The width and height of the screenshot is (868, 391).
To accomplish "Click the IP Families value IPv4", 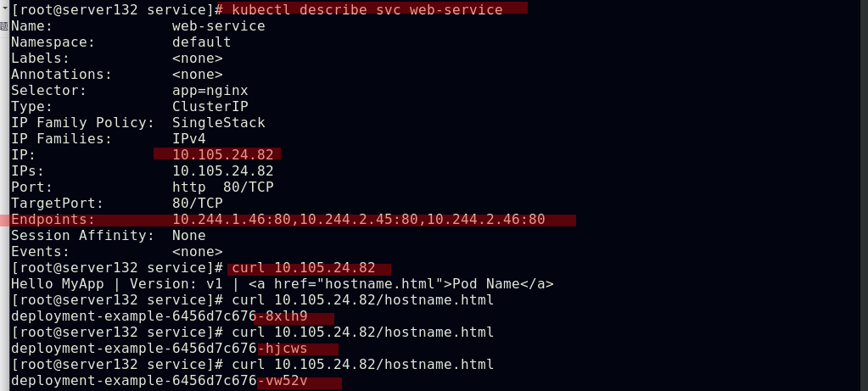I will pos(188,138).
